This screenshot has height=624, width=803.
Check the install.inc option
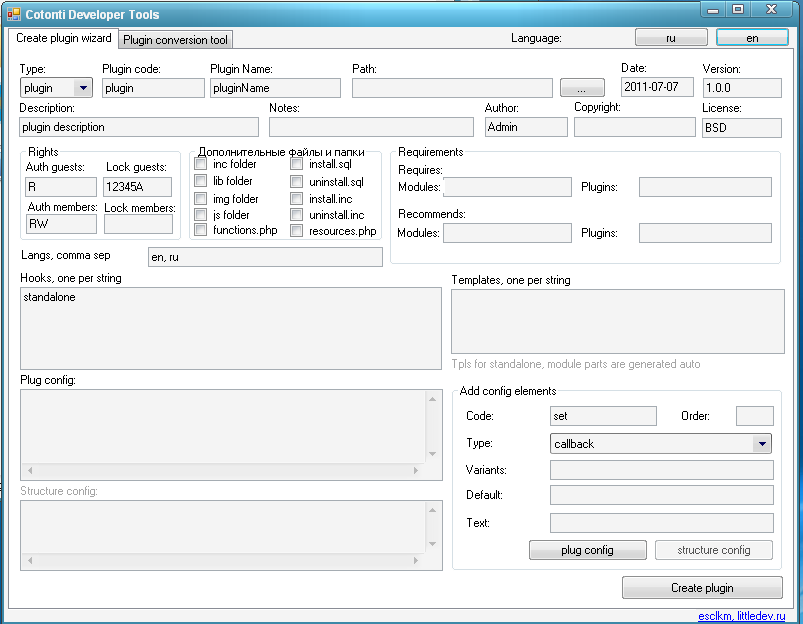point(297,199)
